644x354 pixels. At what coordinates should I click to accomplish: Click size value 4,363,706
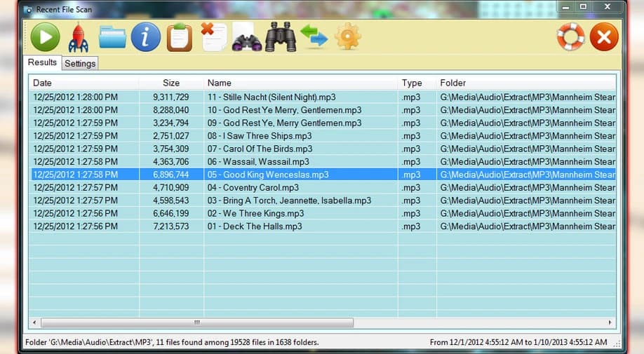click(171, 162)
